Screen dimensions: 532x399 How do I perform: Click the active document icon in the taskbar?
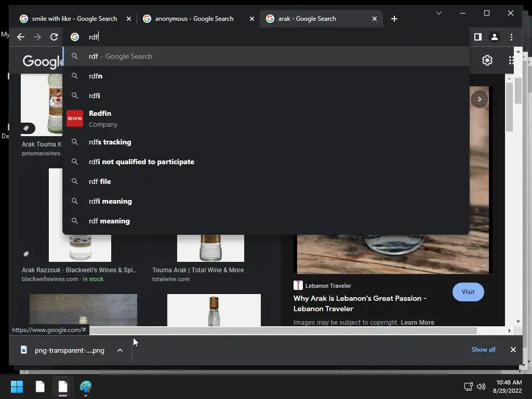tap(63, 387)
